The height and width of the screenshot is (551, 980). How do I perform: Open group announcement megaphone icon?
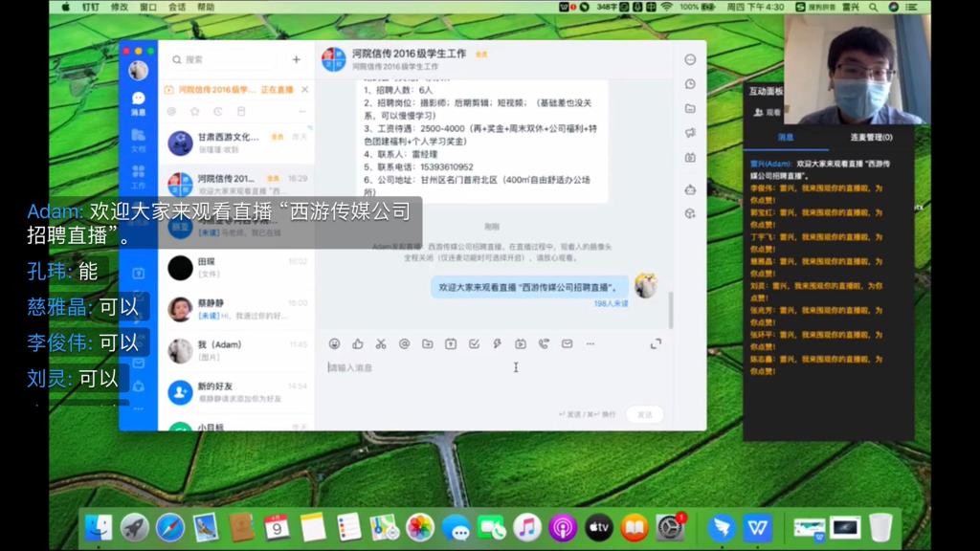coord(690,133)
